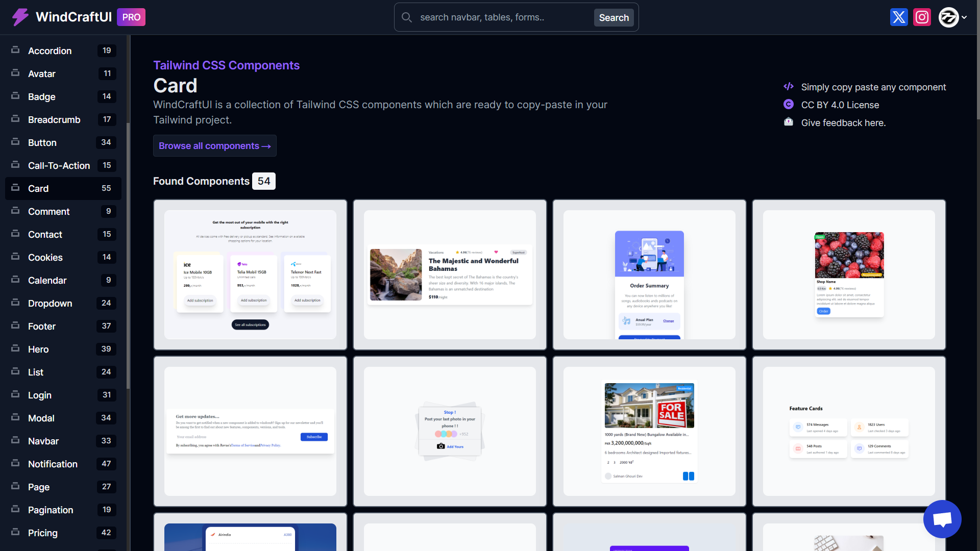980x551 pixels.
Task: Open the Instagram social icon
Action: click(x=922, y=17)
